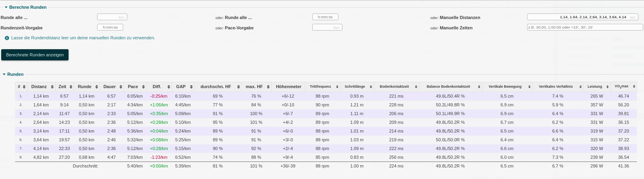Collapse the Berechne Runden section
Viewport: 644px width, 179px height.
[x=6, y=7]
